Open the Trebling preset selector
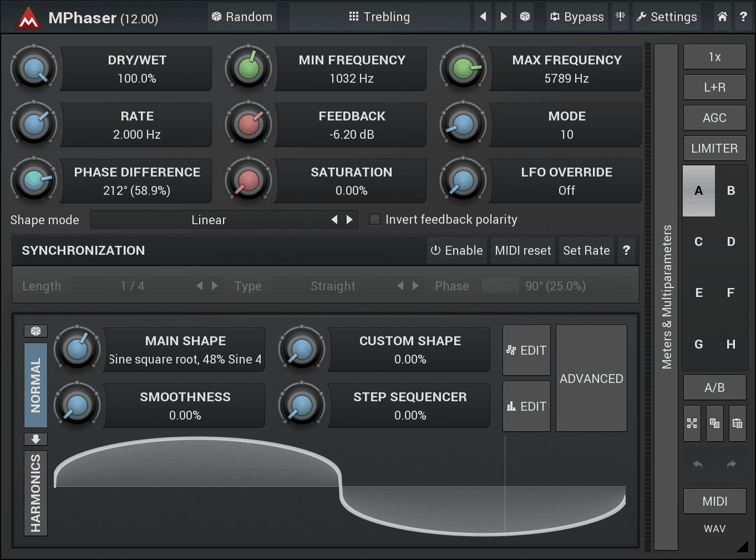This screenshot has width=756, height=560. pos(379,17)
